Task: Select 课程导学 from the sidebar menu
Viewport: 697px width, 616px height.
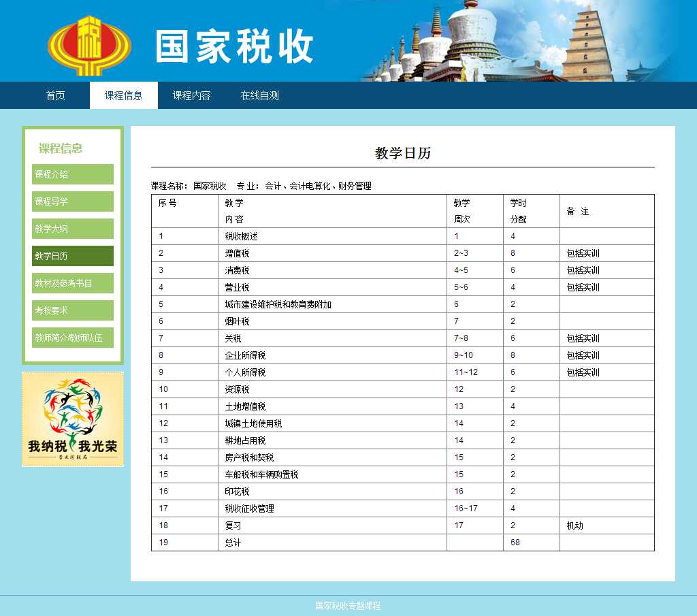Action: pos(73,201)
